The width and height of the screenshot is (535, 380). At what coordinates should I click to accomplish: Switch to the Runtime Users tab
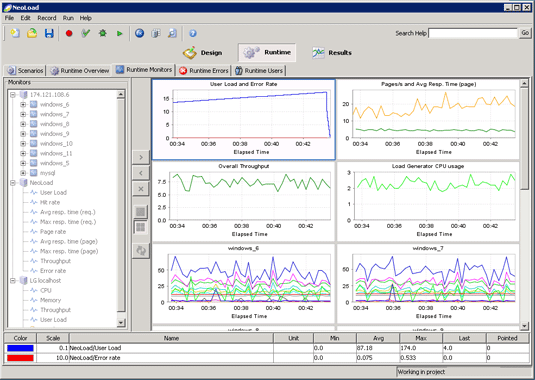259,71
